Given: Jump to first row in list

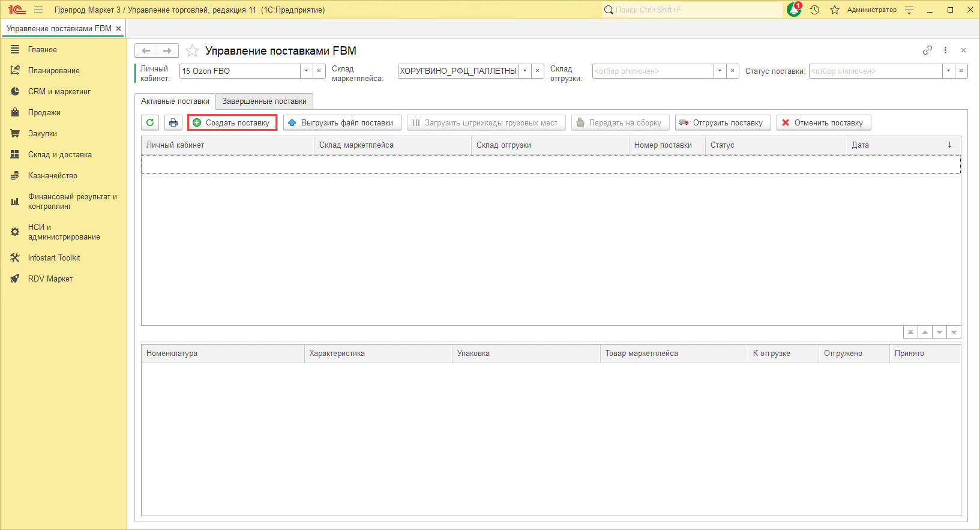Looking at the screenshot, I should coord(910,332).
